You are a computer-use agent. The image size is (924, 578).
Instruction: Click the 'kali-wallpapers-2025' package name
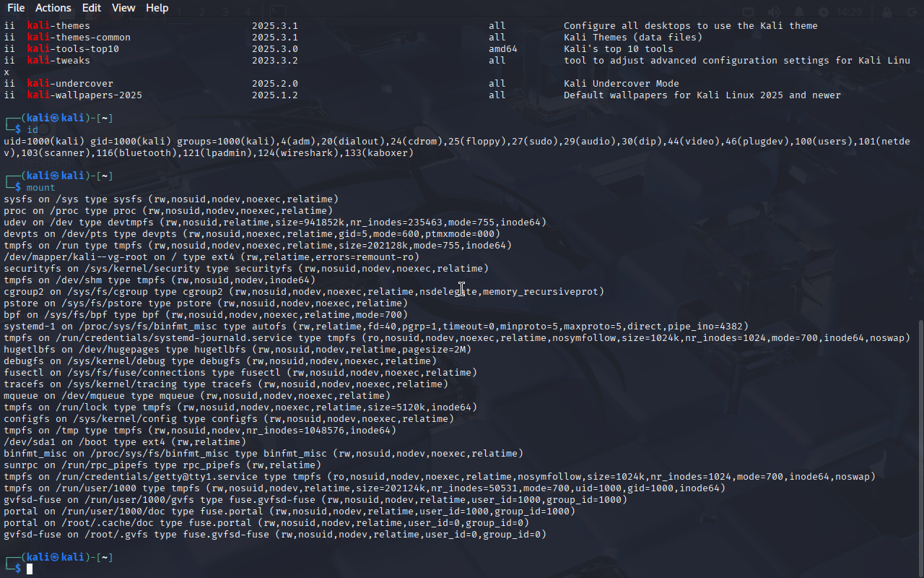pyautogui.click(x=84, y=95)
